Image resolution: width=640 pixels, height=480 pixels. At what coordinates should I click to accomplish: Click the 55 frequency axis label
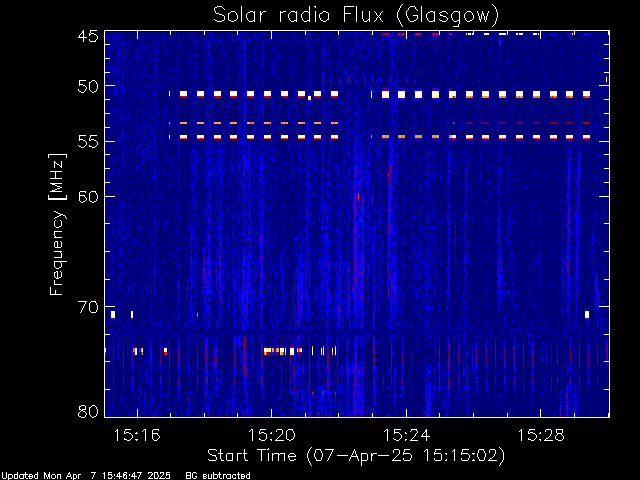pyautogui.click(x=88, y=142)
